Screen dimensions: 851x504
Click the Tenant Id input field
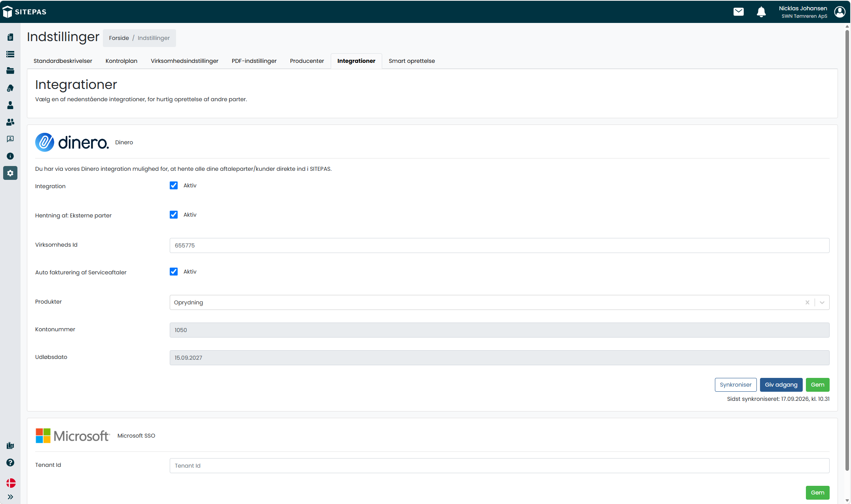coord(499,466)
